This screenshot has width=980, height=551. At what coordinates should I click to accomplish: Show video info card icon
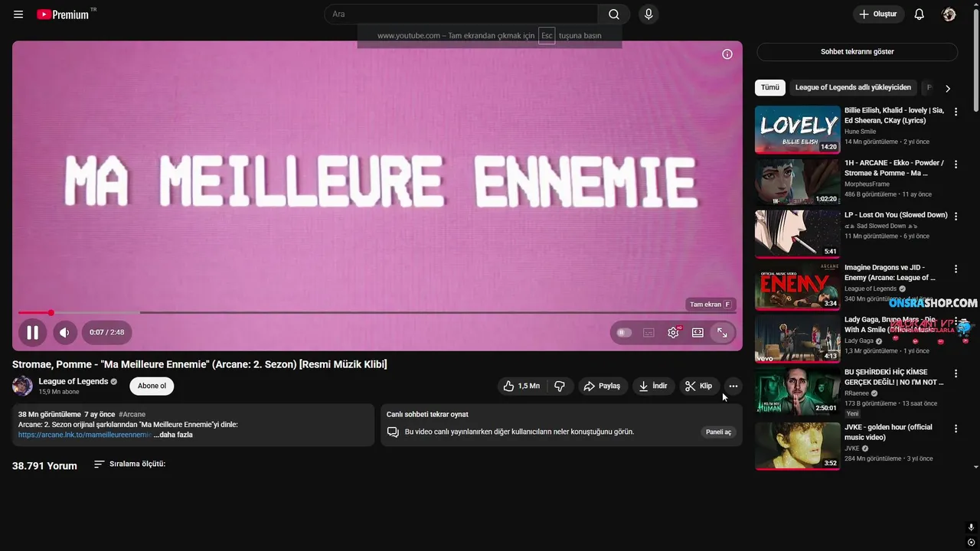point(727,54)
